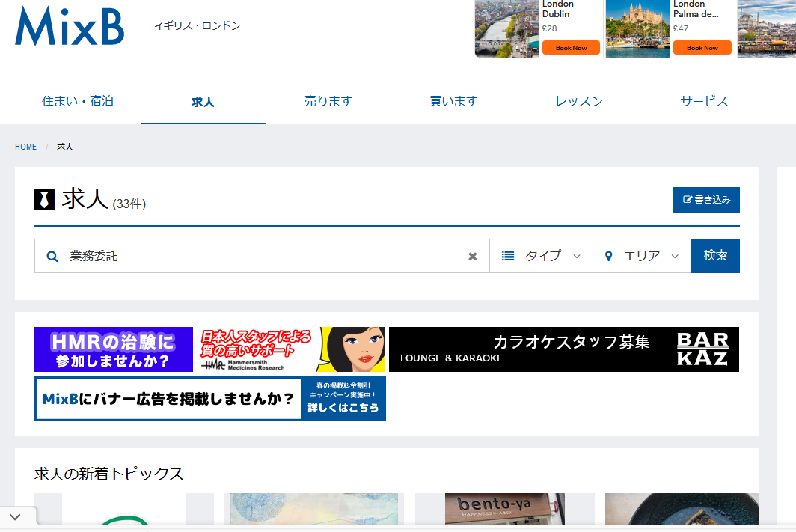Click the necktie job icon beside 求人 heading
The image size is (796, 532).
coord(44,200)
